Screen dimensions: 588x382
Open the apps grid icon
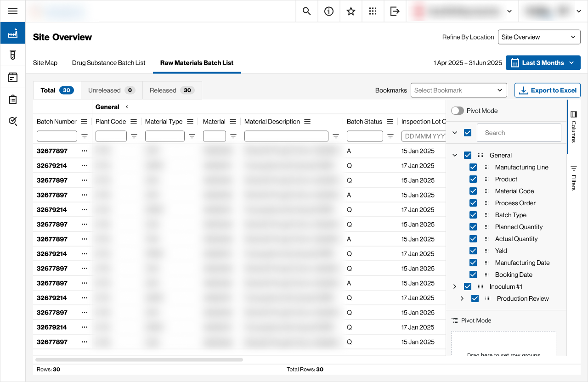pyautogui.click(x=373, y=11)
